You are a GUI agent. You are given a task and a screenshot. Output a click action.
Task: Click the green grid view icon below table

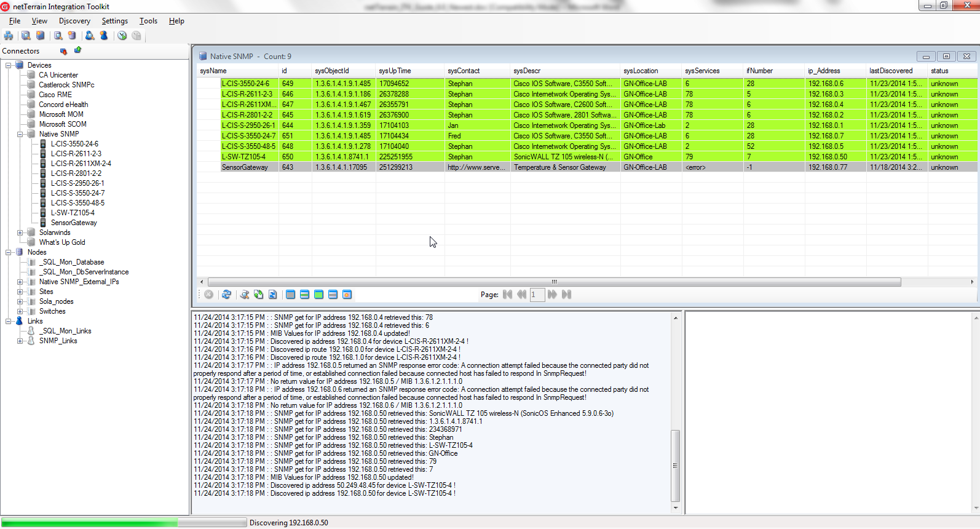(318, 295)
